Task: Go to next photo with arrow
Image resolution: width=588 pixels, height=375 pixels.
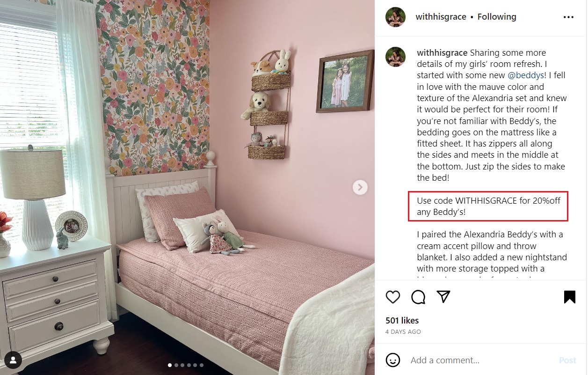Action: [x=360, y=188]
